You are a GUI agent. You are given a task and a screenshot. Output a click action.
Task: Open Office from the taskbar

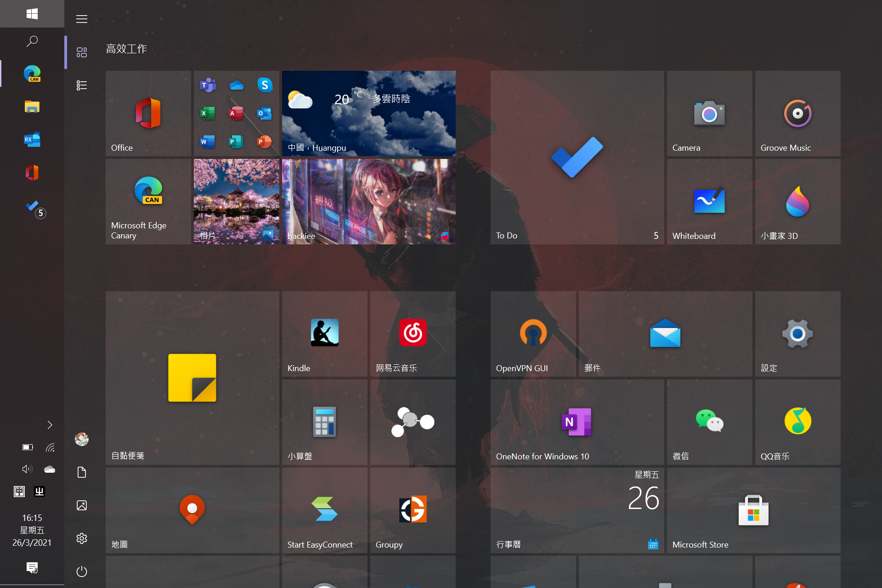[32, 173]
